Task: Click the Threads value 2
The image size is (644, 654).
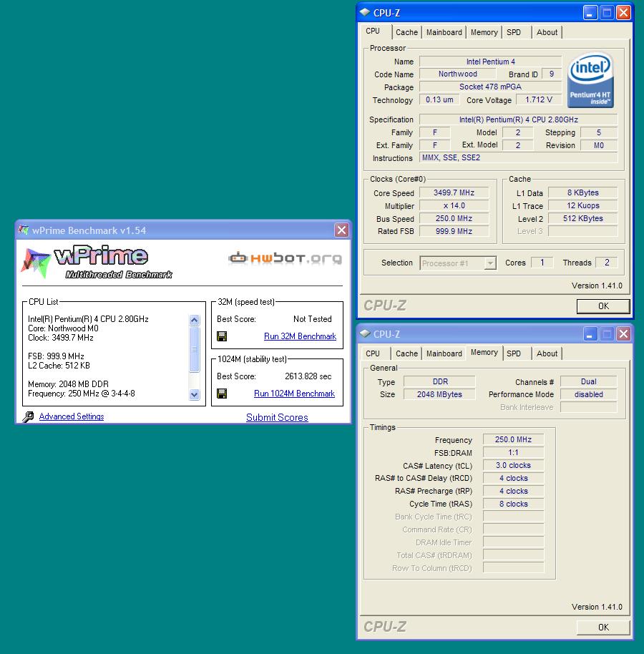Action: (x=607, y=263)
